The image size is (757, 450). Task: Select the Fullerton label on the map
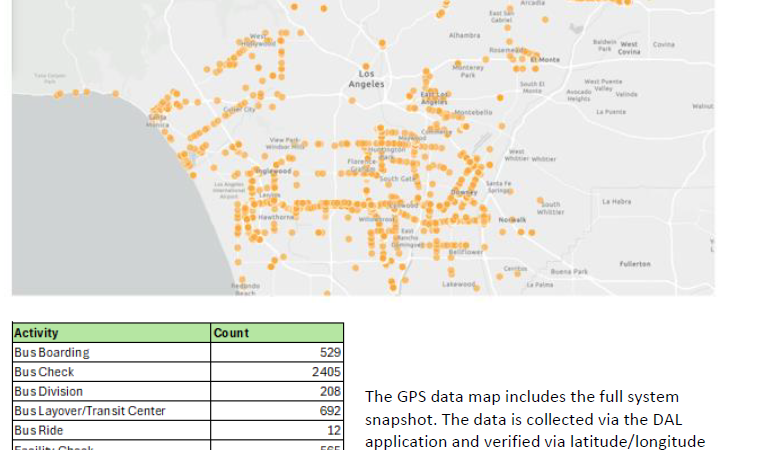634,264
